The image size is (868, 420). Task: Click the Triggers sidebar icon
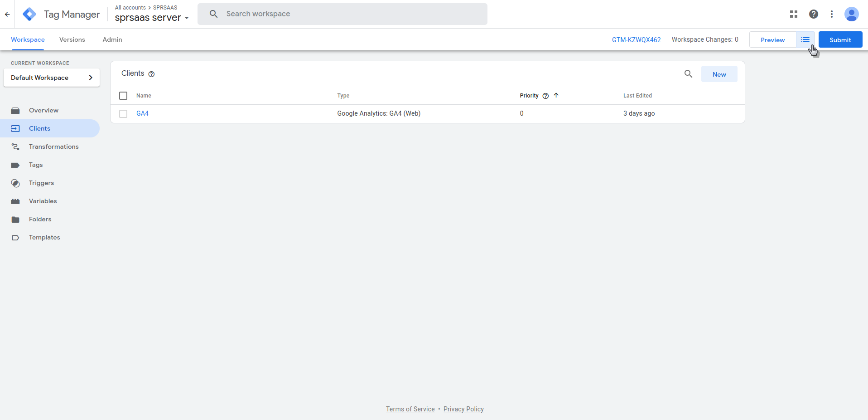pyautogui.click(x=15, y=183)
